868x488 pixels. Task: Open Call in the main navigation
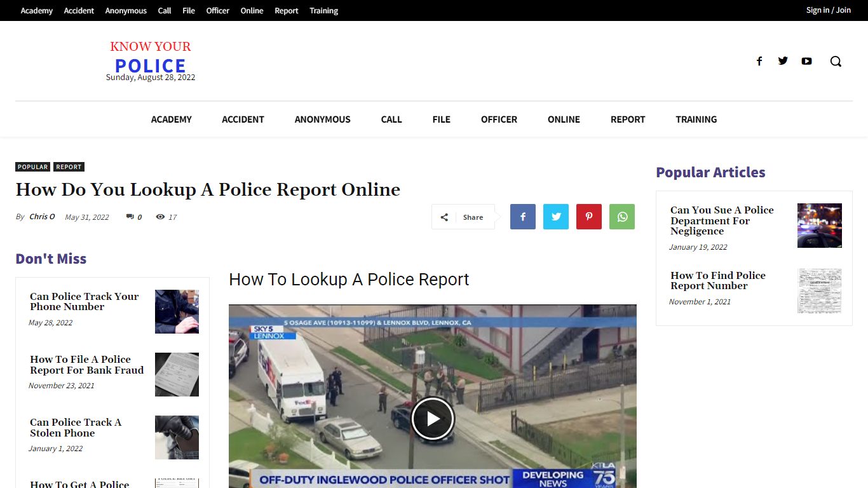391,119
